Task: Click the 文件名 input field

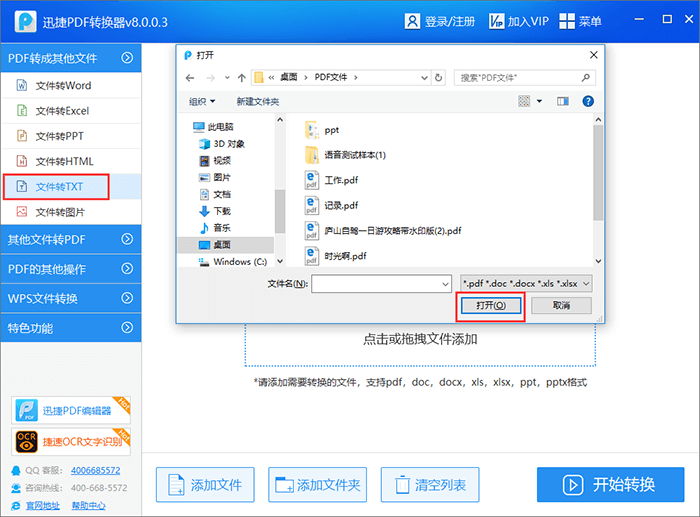Action: click(381, 284)
